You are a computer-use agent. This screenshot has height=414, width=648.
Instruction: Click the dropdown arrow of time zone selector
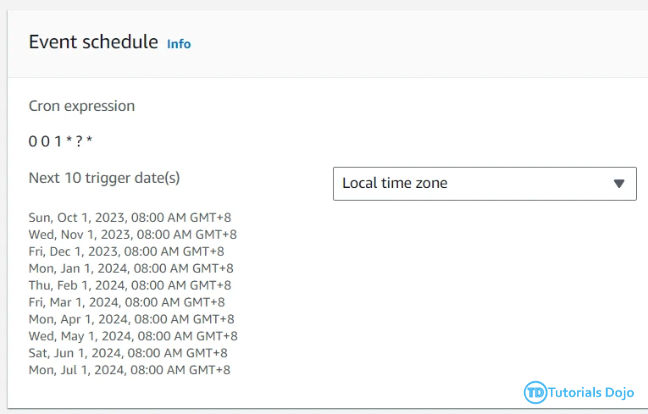coord(619,183)
